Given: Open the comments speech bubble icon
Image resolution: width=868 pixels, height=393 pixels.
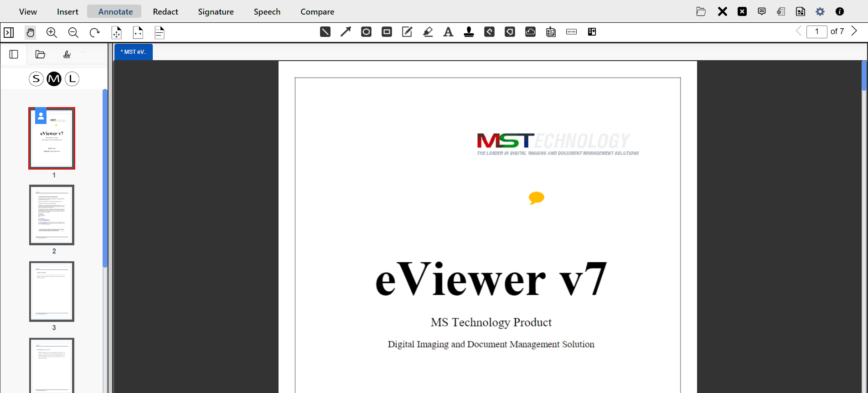Looking at the screenshot, I should click(x=762, y=11).
